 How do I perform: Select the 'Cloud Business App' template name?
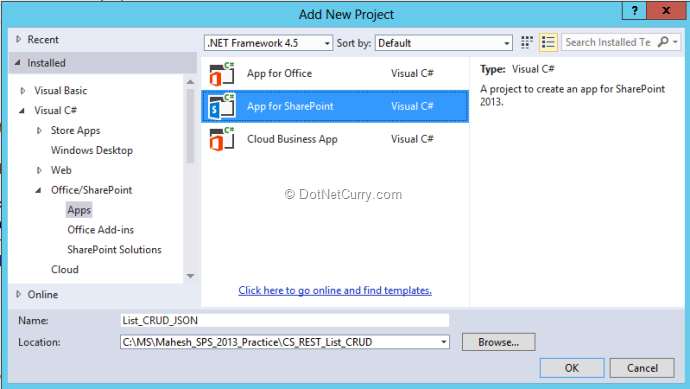[292, 139]
